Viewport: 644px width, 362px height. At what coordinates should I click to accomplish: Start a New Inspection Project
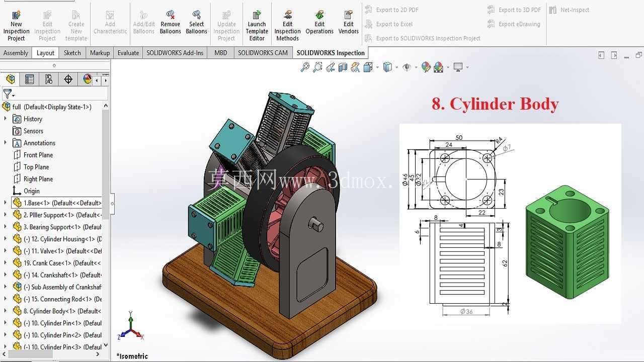[16, 25]
